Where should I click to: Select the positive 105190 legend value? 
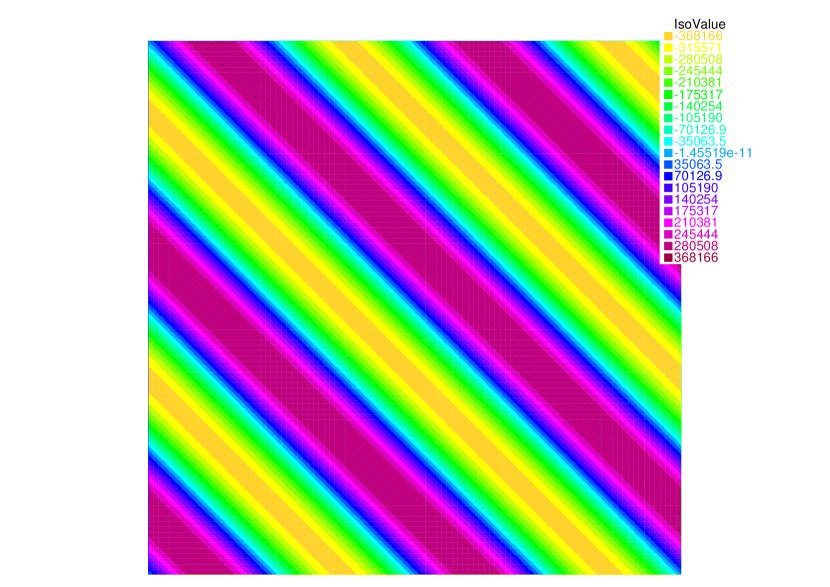click(x=696, y=188)
